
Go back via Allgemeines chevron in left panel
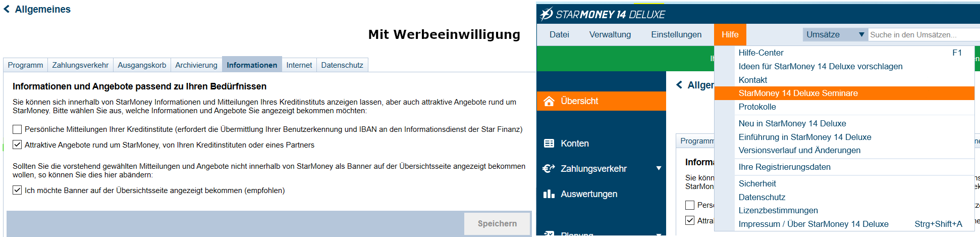pyautogui.click(x=7, y=9)
